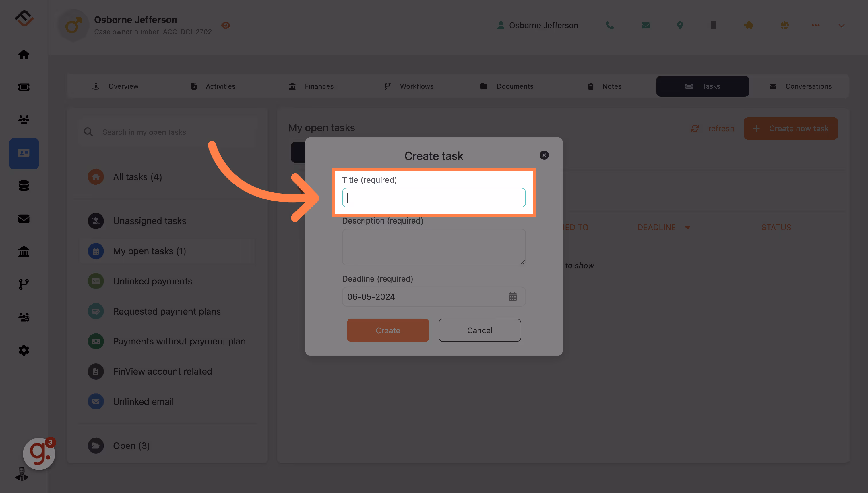
Task: Click the phone icon in header
Action: coord(610,25)
